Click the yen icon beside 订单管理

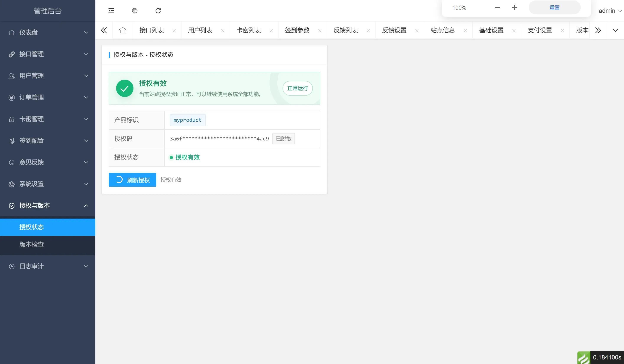[11, 97]
